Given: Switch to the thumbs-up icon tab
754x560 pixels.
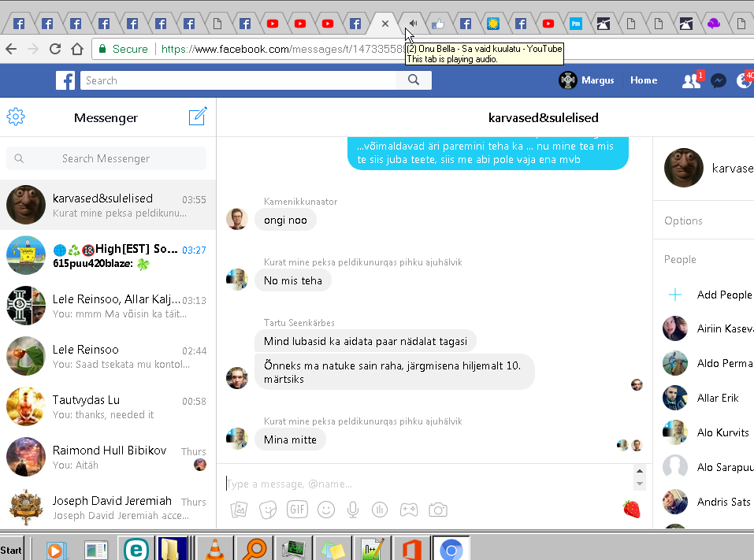Looking at the screenshot, I should [x=437, y=24].
